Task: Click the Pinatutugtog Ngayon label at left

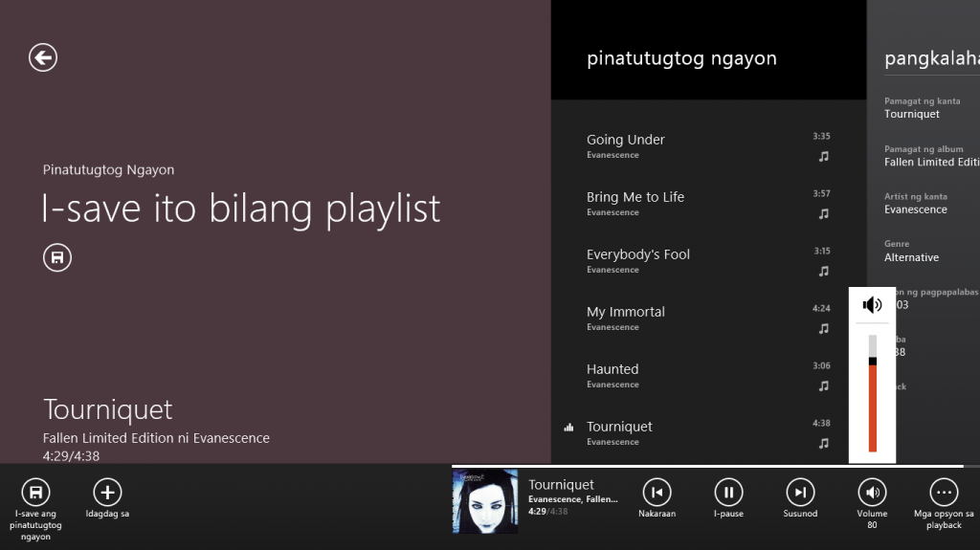Action: (x=109, y=170)
